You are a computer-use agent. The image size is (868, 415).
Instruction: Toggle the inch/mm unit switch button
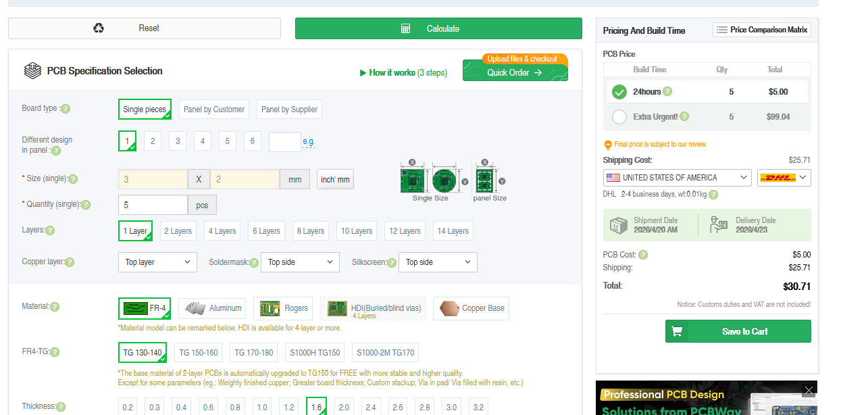pyautogui.click(x=335, y=180)
